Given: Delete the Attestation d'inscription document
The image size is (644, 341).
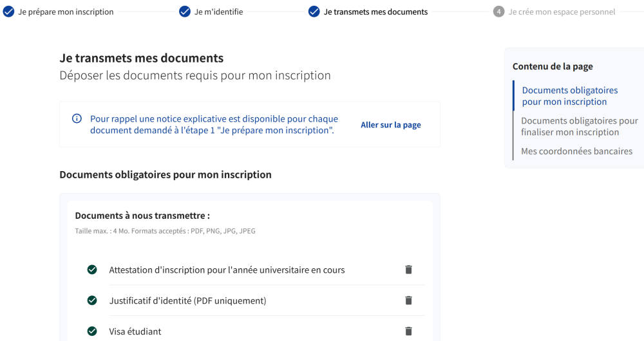Looking at the screenshot, I should point(408,270).
